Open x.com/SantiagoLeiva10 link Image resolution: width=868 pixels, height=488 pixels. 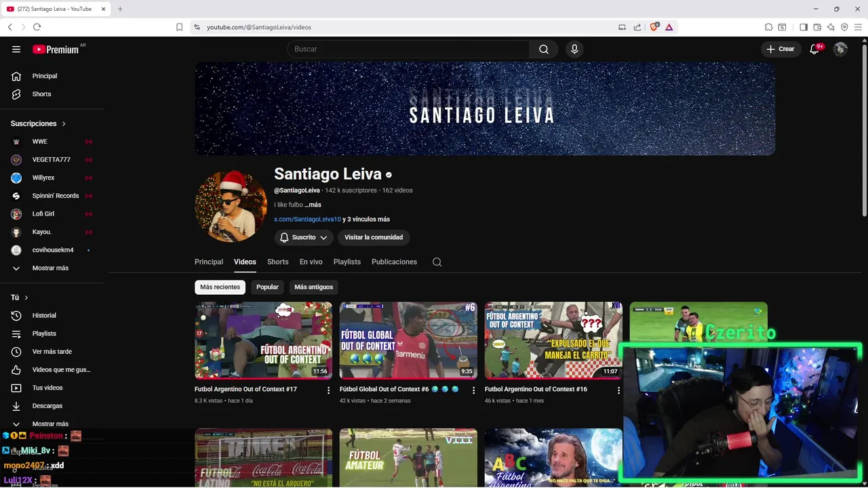click(307, 219)
